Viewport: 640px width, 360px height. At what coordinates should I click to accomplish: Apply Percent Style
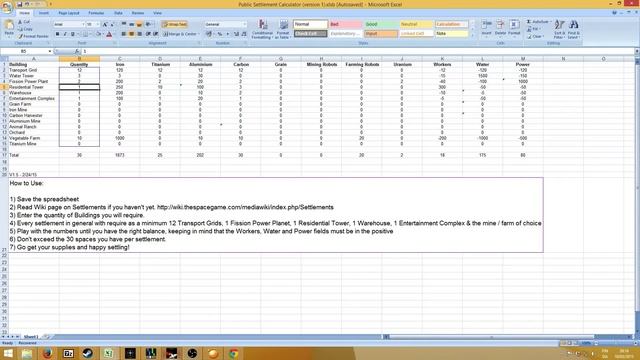pyautogui.click(x=220, y=34)
